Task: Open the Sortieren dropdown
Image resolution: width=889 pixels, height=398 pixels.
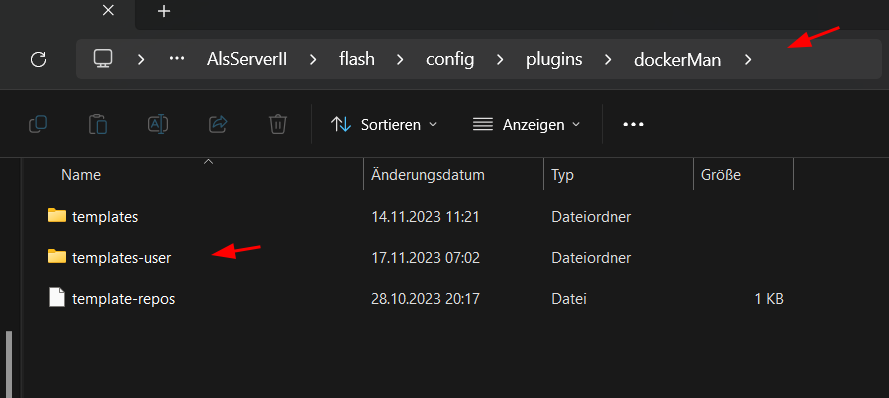Action: (x=384, y=125)
